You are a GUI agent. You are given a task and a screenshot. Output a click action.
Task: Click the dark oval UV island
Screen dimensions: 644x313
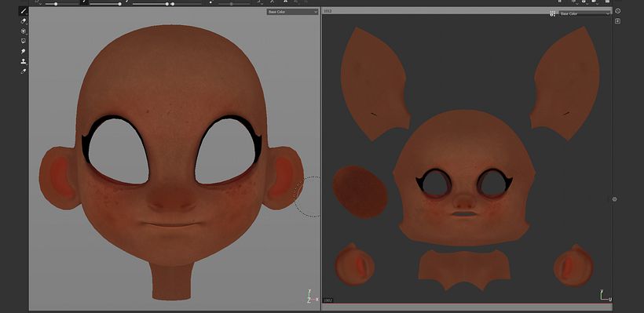[360, 191]
